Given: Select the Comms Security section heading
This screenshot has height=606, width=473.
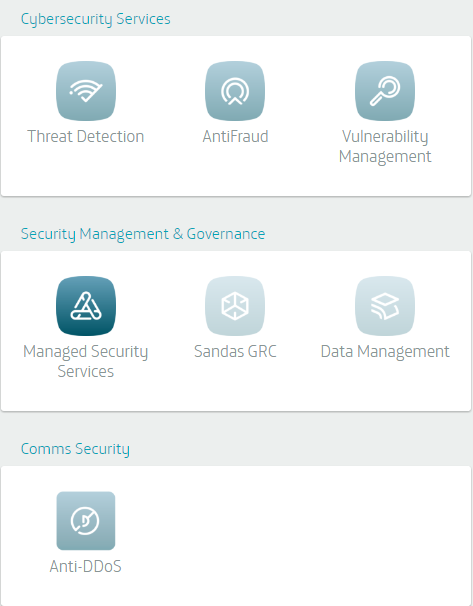Looking at the screenshot, I should [75, 449].
